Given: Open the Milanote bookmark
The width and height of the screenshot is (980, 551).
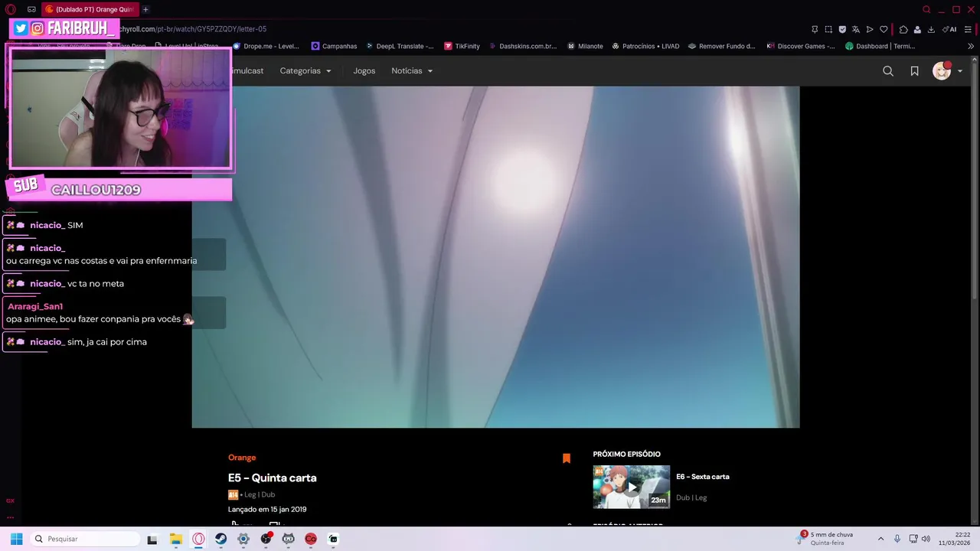Looking at the screenshot, I should point(585,46).
